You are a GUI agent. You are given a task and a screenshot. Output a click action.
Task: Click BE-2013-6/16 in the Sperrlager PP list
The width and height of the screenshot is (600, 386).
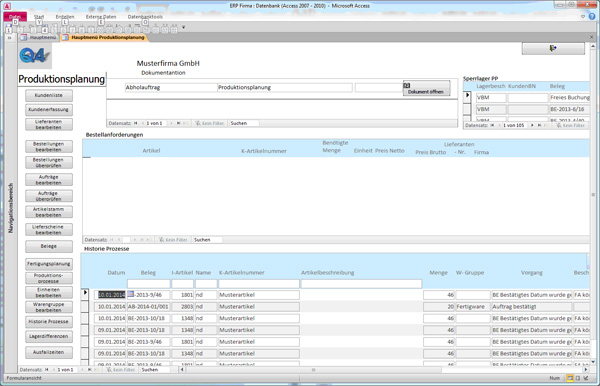(569, 109)
